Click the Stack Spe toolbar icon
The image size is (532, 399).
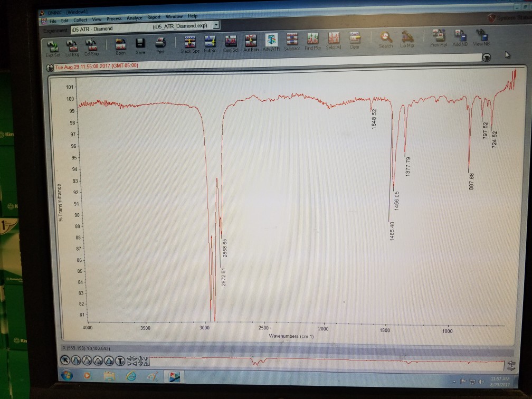(x=190, y=44)
